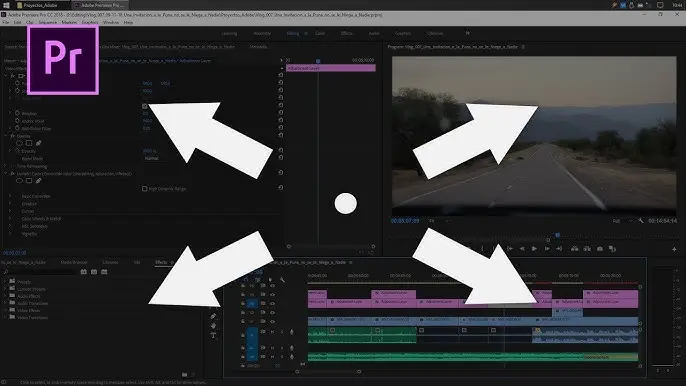Image resolution: width=686 pixels, height=386 pixels.
Task: Step back one frame
Action: (522, 249)
